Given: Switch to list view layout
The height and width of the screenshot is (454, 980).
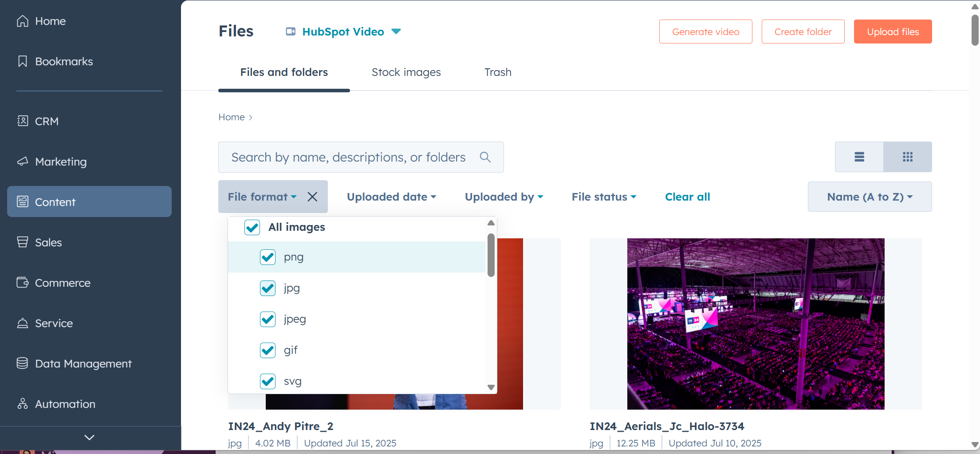Looking at the screenshot, I should click(859, 157).
